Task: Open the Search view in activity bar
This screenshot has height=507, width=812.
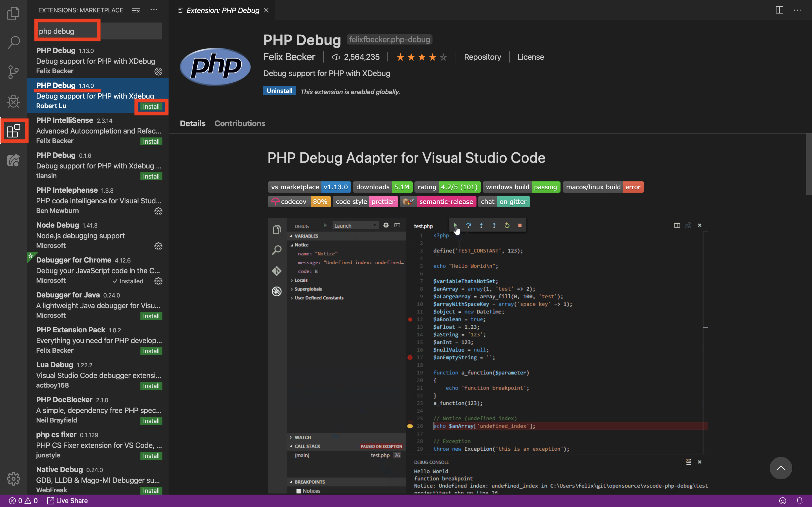Action: 14,43
